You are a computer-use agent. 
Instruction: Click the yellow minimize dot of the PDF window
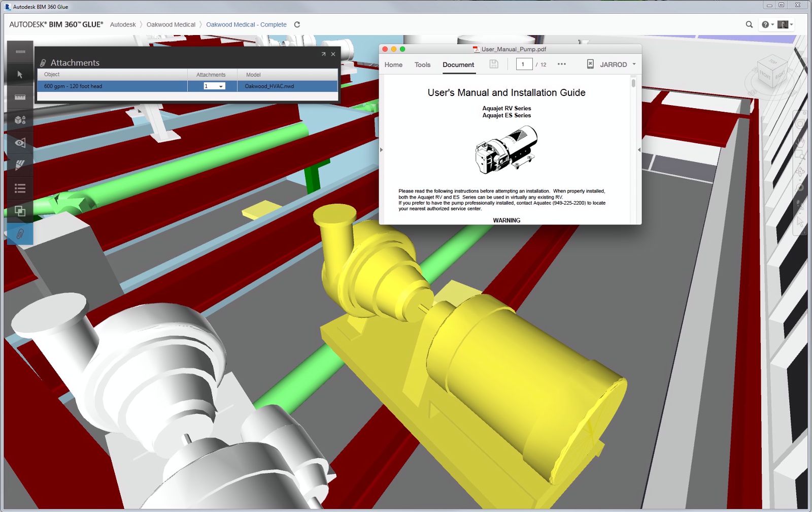[394, 49]
